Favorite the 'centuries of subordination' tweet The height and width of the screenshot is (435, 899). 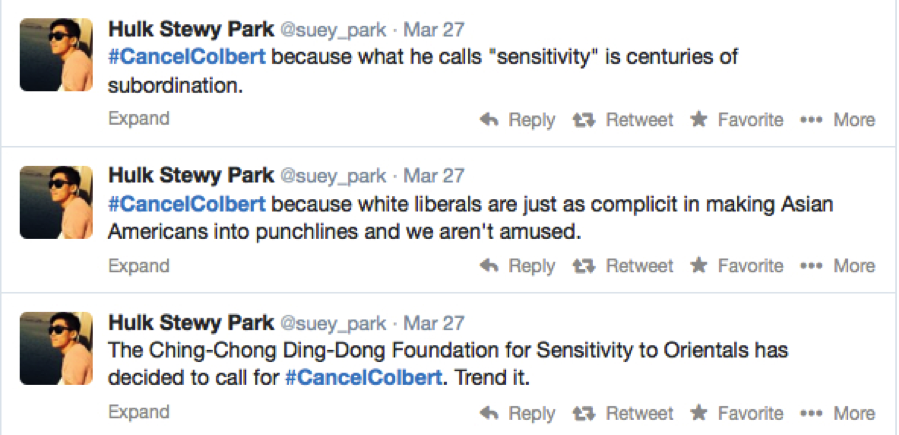pos(737,120)
